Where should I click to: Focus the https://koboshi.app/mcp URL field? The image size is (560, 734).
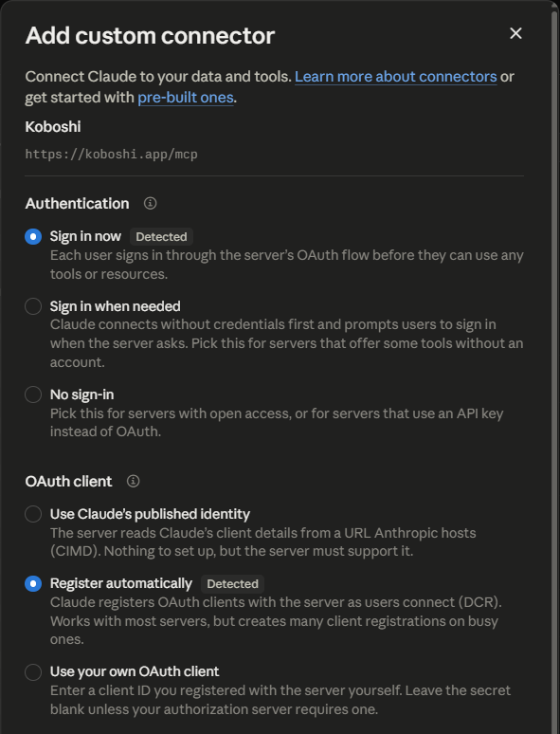274,154
